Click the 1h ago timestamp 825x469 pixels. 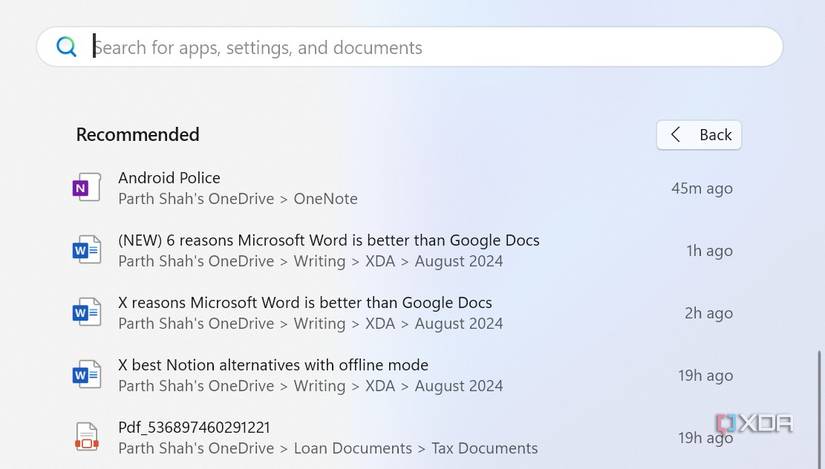click(x=709, y=251)
